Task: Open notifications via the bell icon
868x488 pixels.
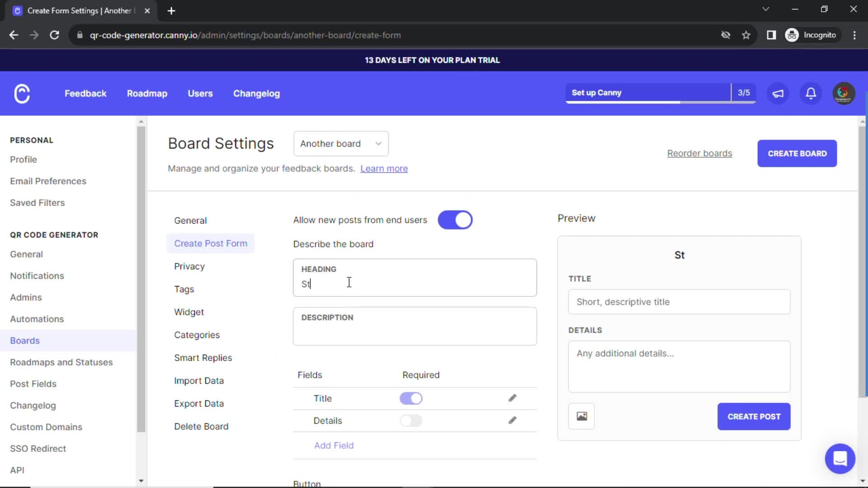Action: (x=811, y=94)
